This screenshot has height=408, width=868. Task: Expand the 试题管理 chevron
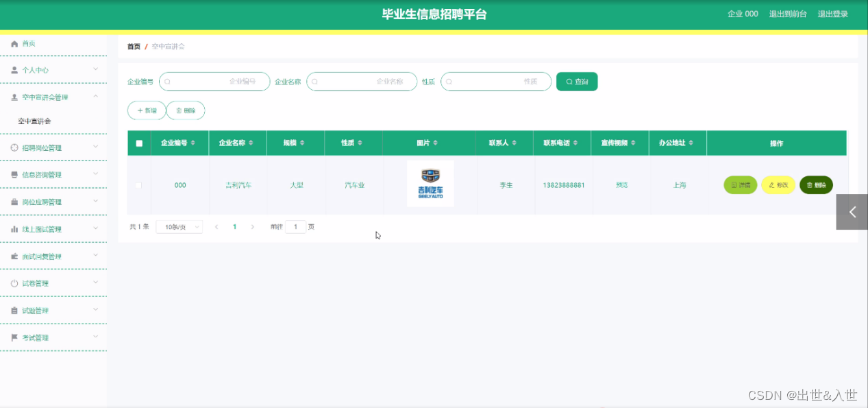[96, 310]
